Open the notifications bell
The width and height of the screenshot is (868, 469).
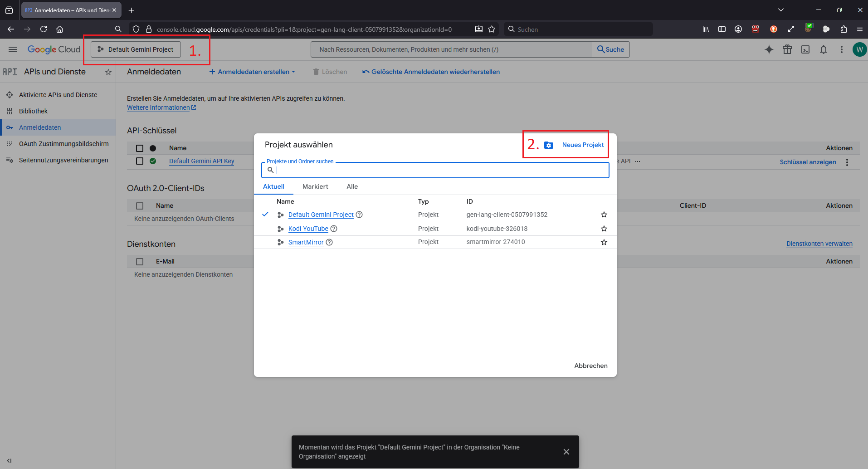pos(824,49)
